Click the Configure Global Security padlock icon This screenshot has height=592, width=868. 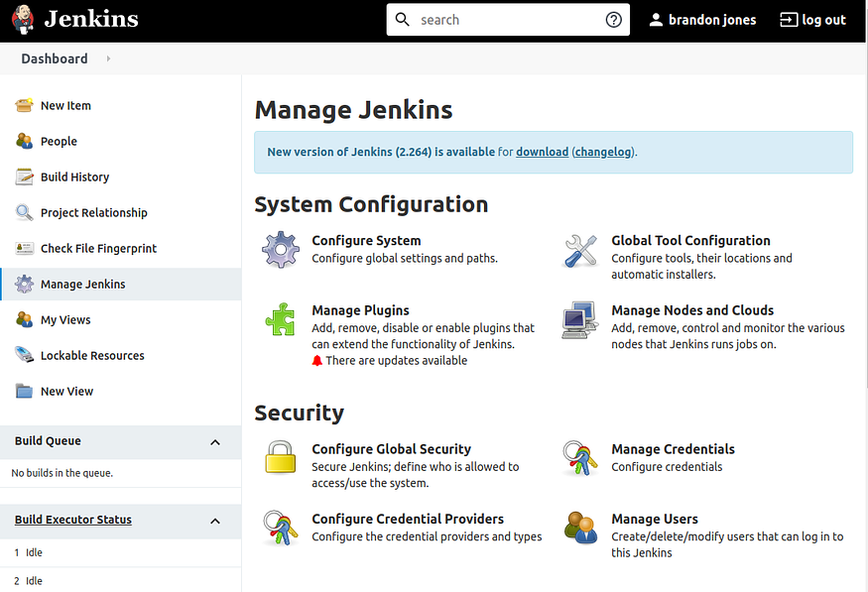coord(280,457)
